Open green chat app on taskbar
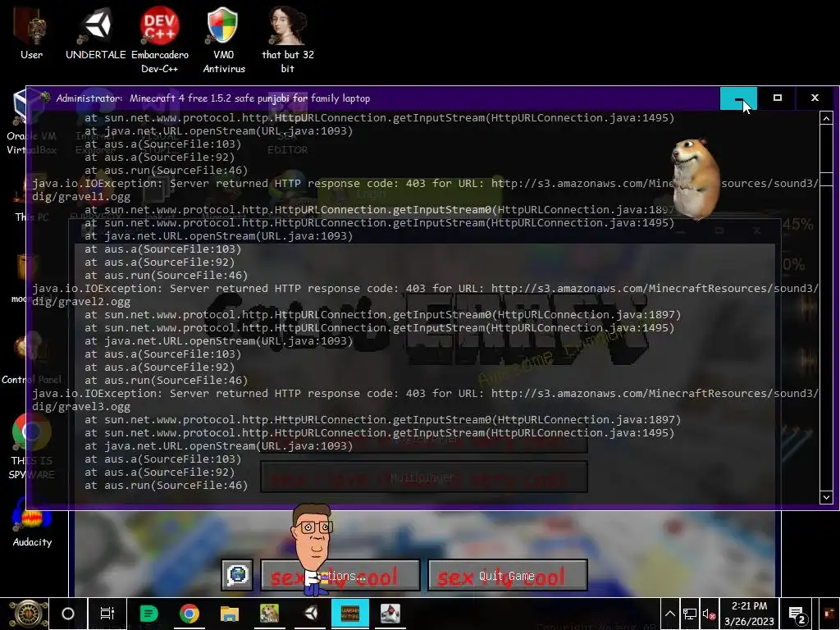The width and height of the screenshot is (840, 630). pyautogui.click(x=148, y=614)
